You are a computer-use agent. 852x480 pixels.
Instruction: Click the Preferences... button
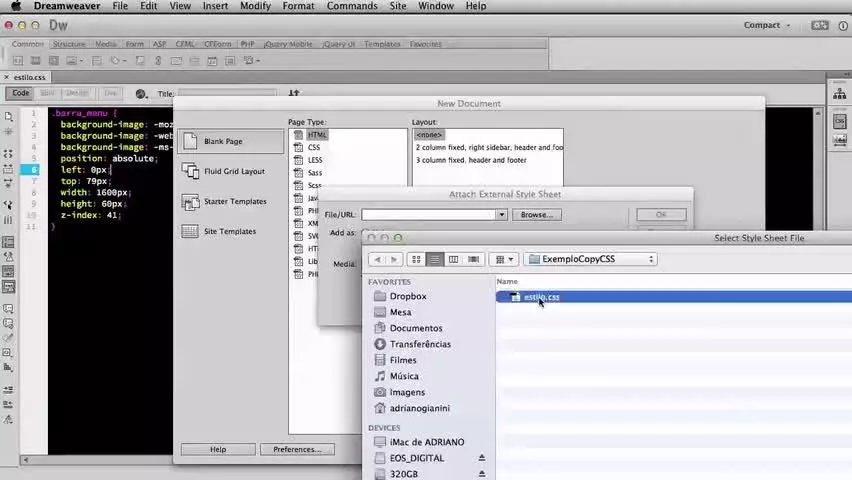[297, 450]
